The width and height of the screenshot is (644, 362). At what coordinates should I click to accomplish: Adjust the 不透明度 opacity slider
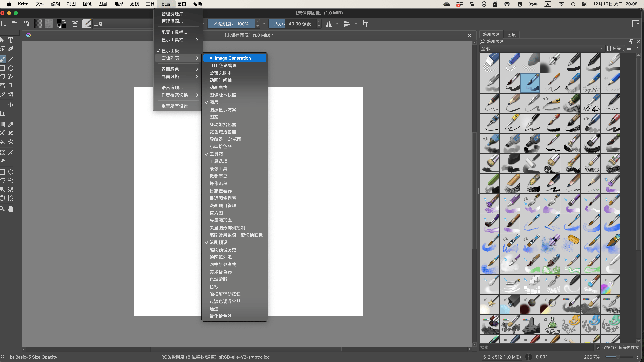(x=231, y=24)
